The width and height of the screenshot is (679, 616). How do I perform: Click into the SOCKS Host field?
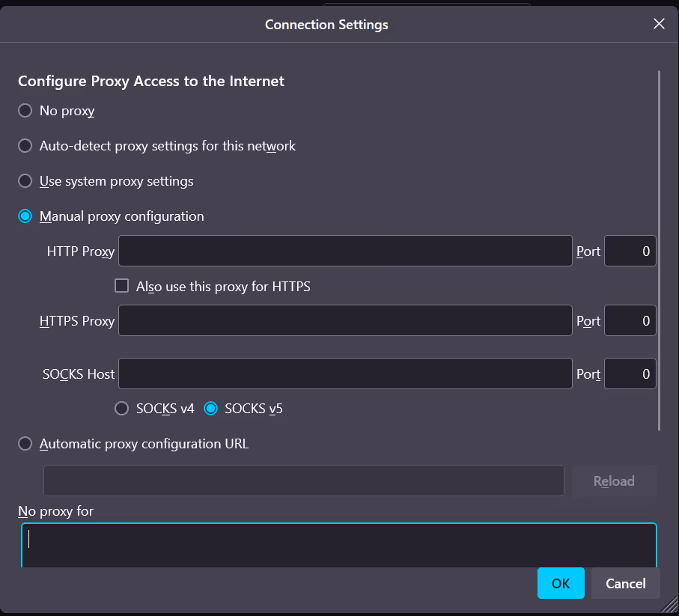point(345,373)
